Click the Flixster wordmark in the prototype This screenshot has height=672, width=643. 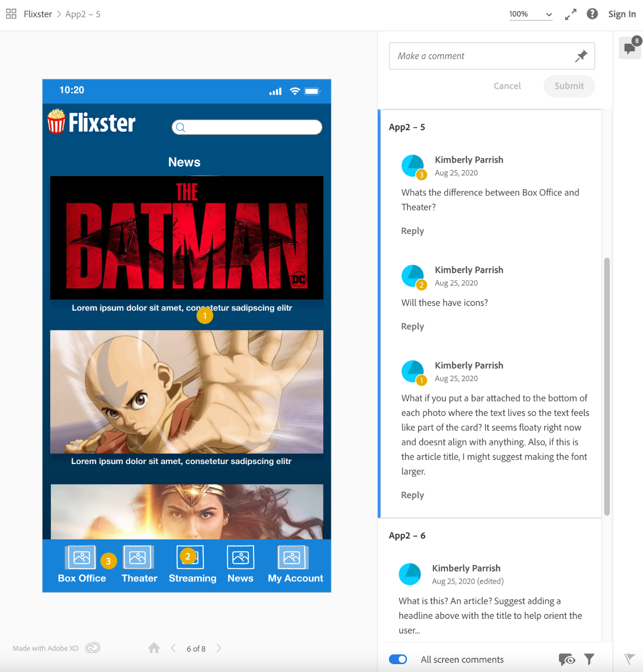[102, 122]
